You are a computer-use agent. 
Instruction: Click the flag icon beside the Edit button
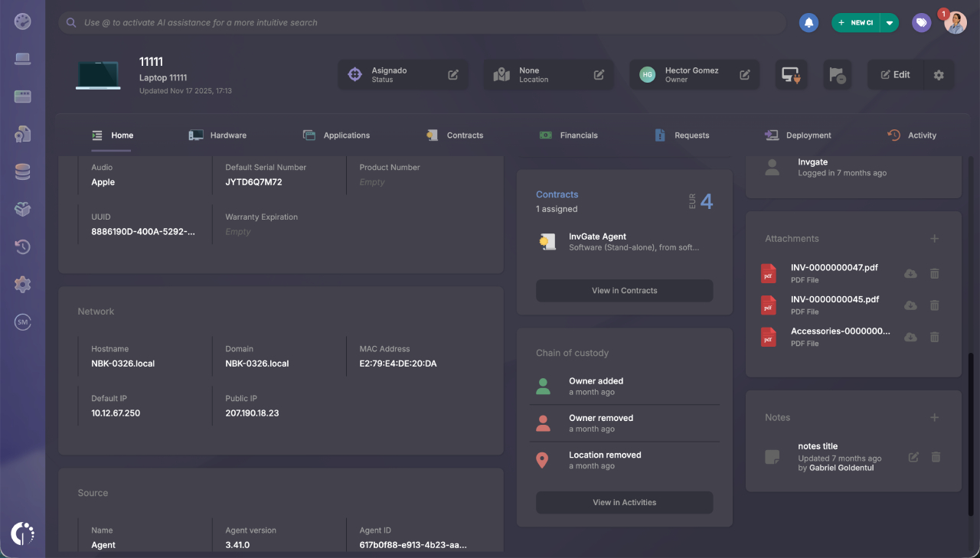[837, 74]
